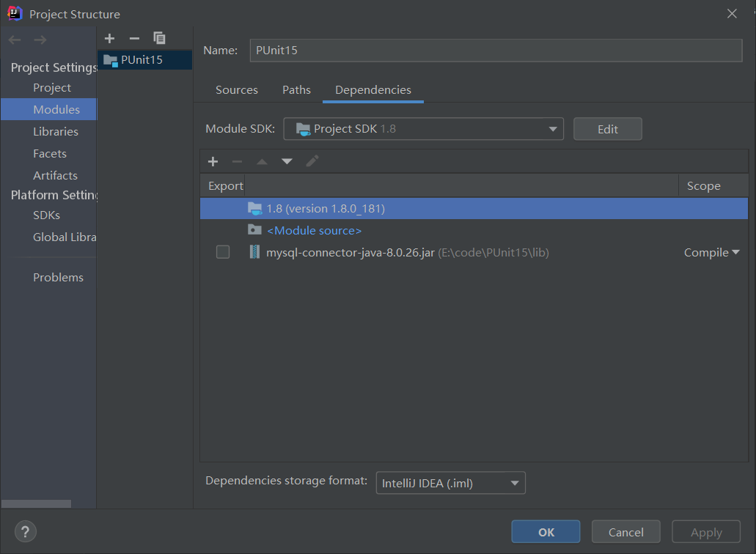Viewport: 756px width, 554px height.
Task: Click the mysql-connector jar file icon
Action: coord(254,252)
